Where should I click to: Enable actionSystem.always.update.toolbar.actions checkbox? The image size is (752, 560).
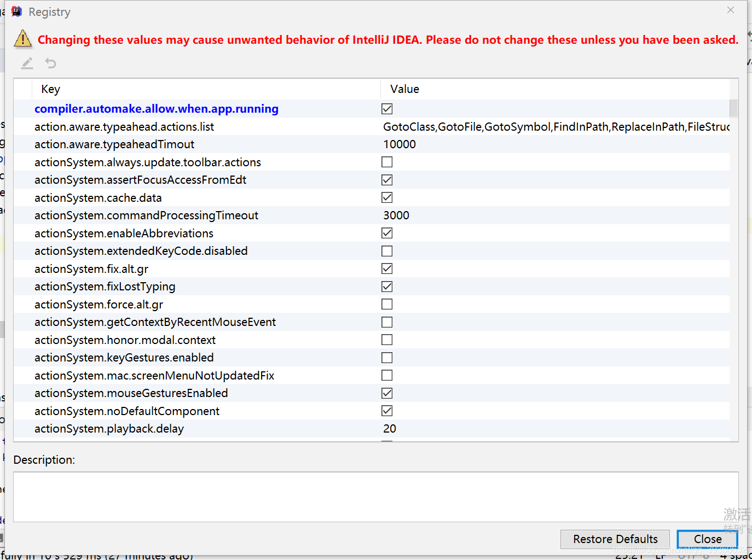tap(387, 162)
